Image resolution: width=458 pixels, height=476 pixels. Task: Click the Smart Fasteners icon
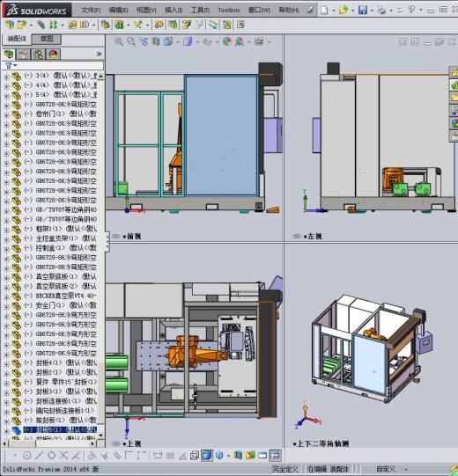pyautogui.click(x=72, y=25)
